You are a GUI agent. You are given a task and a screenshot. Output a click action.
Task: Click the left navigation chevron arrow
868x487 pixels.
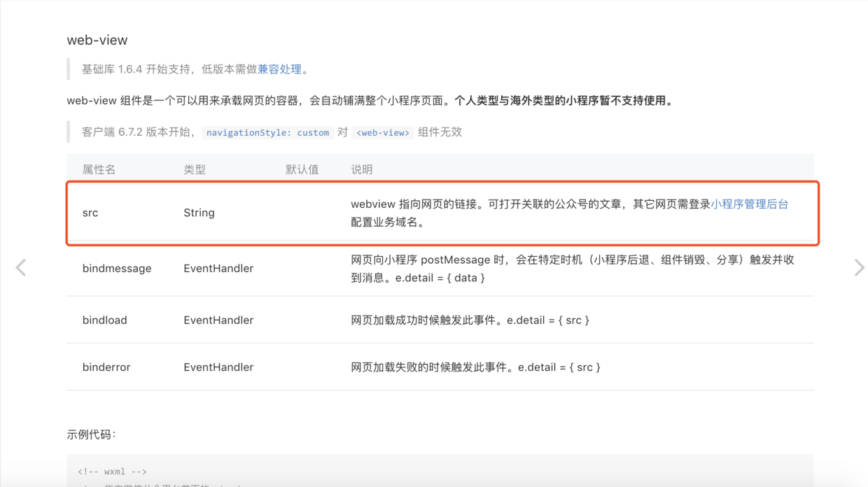[x=21, y=267]
